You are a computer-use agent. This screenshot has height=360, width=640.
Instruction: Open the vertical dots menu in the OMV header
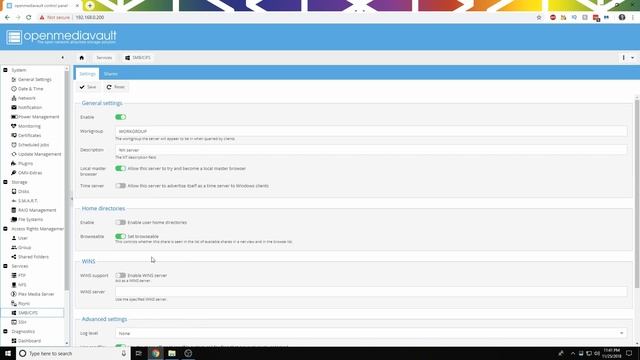click(624, 58)
